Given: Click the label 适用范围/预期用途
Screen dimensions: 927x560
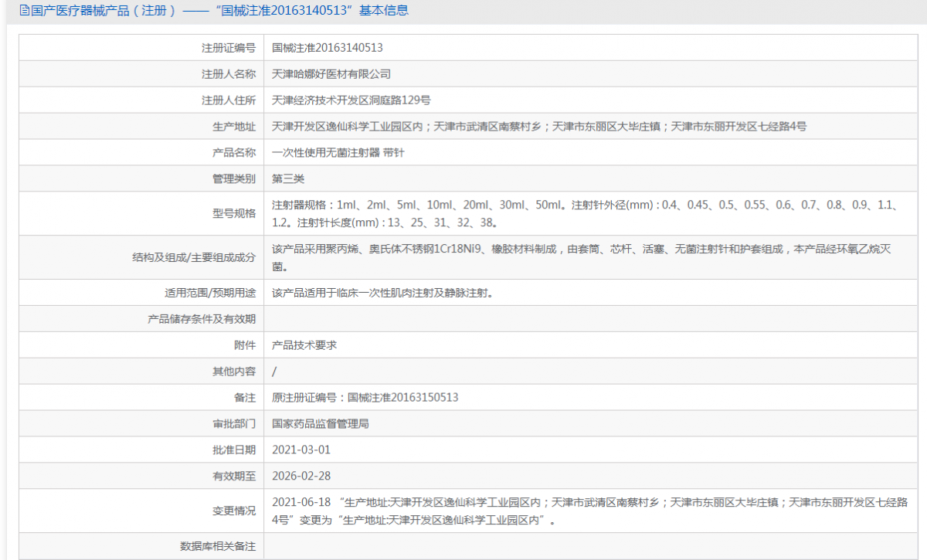Looking at the screenshot, I should 210,294.
